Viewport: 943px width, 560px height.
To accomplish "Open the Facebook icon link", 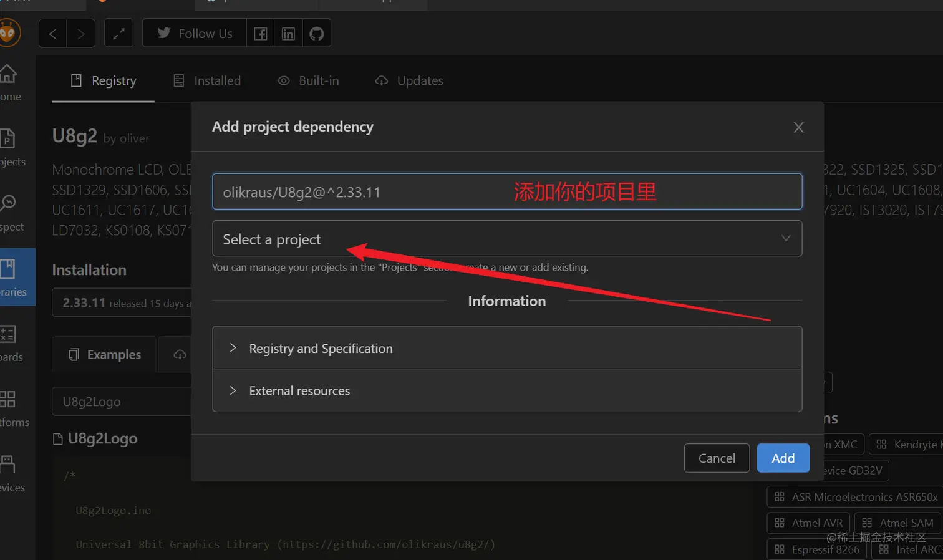I will point(261,34).
